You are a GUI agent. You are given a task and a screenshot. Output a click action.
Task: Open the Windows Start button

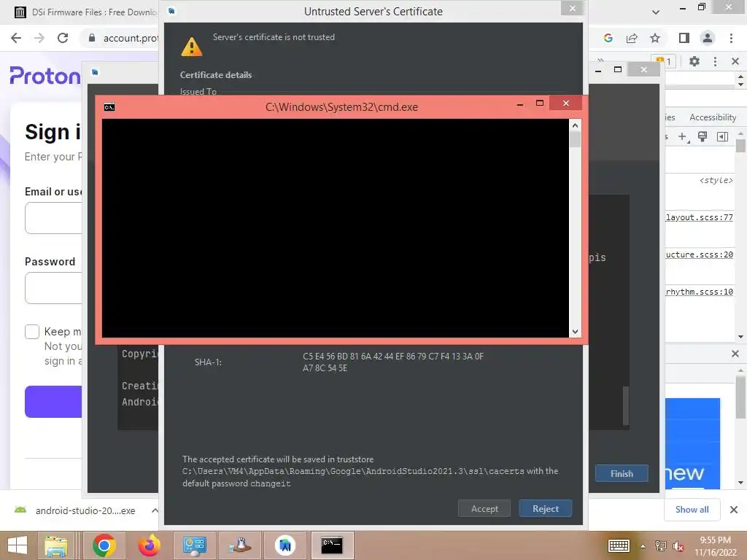[x=18, y=545]
